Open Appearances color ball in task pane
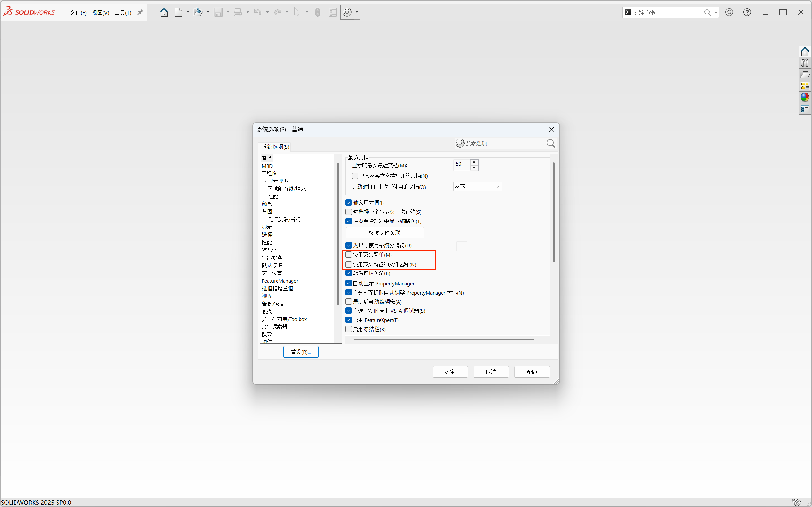The width and height of the screenshot is (812, 507). [805, 97]
